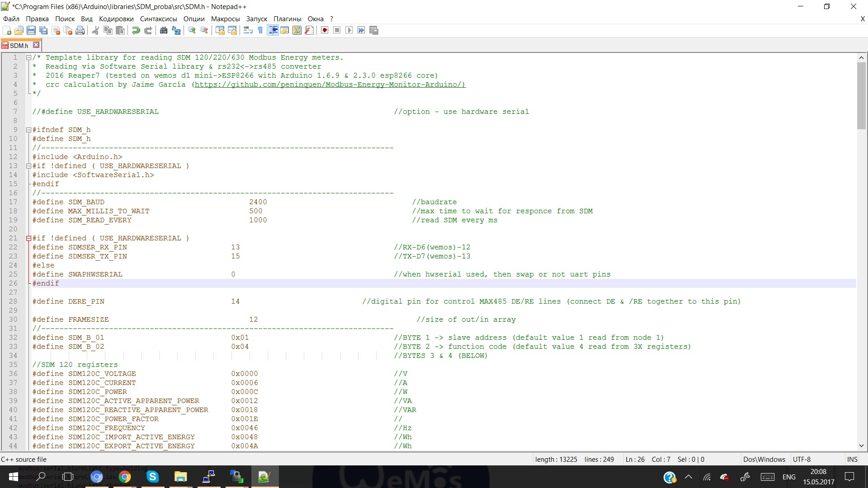Click the New file toolbar icon
The height and width of the screenshot is (488, 868).
tap(7, 30)
